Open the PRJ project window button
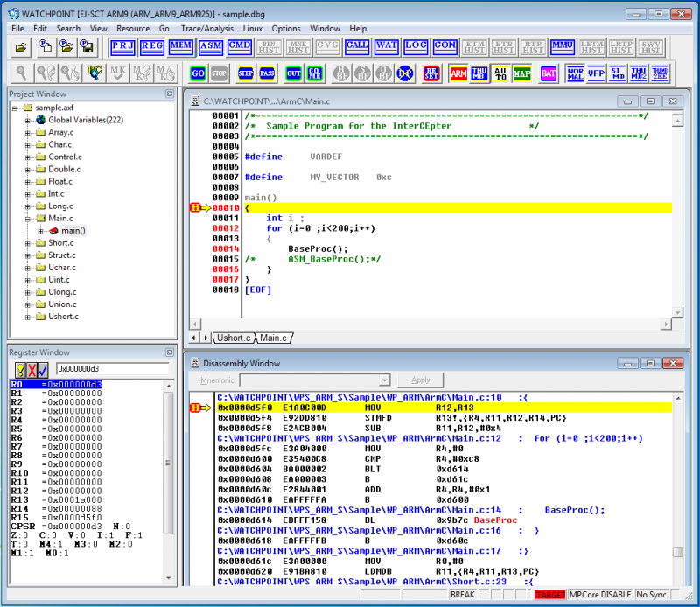The height and width of the screenshot is (607, 700). tap(122, 47)
